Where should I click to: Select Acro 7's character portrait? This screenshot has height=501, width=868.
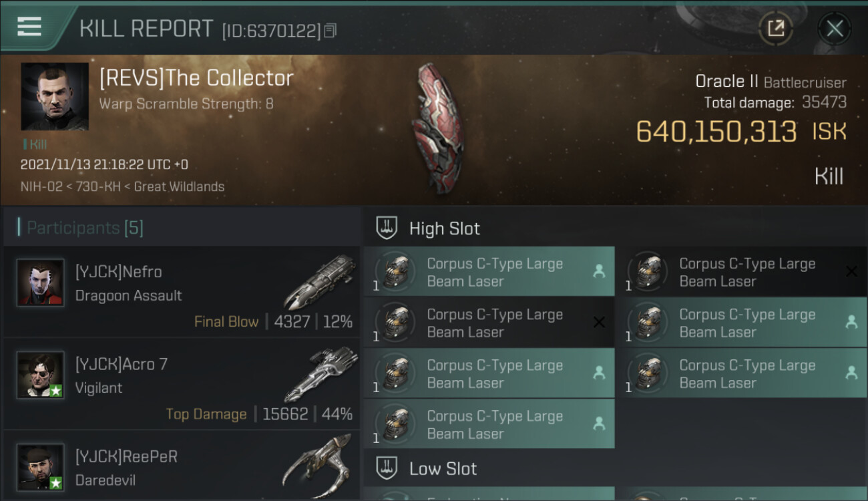tap(41, 375)
